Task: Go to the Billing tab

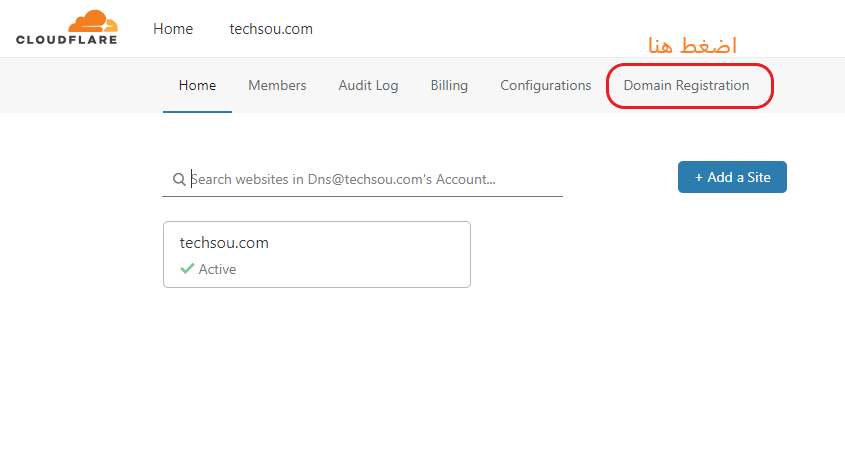Action: click(x=449, y=85)
